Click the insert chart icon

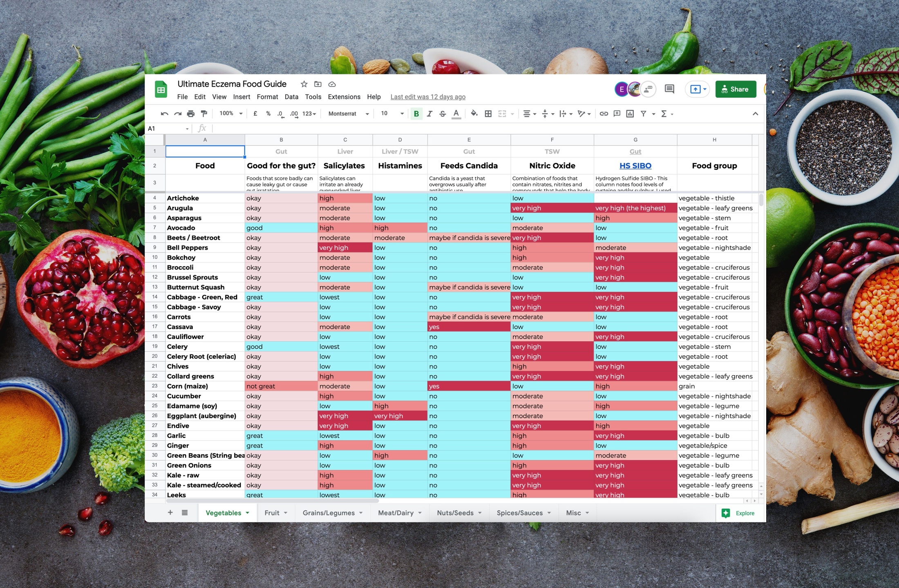pos(630,114)
